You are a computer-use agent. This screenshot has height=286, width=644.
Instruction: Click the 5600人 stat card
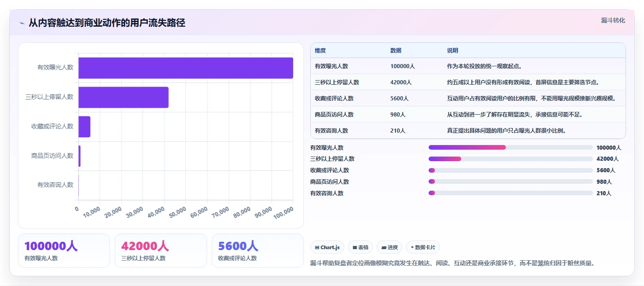coord(258,251)
